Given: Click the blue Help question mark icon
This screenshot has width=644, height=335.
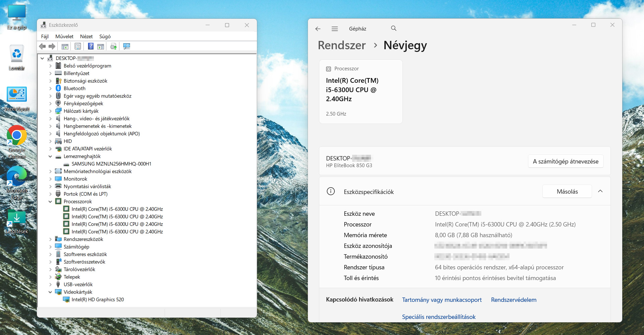Looking at the screenshot, I should [91, 47].
